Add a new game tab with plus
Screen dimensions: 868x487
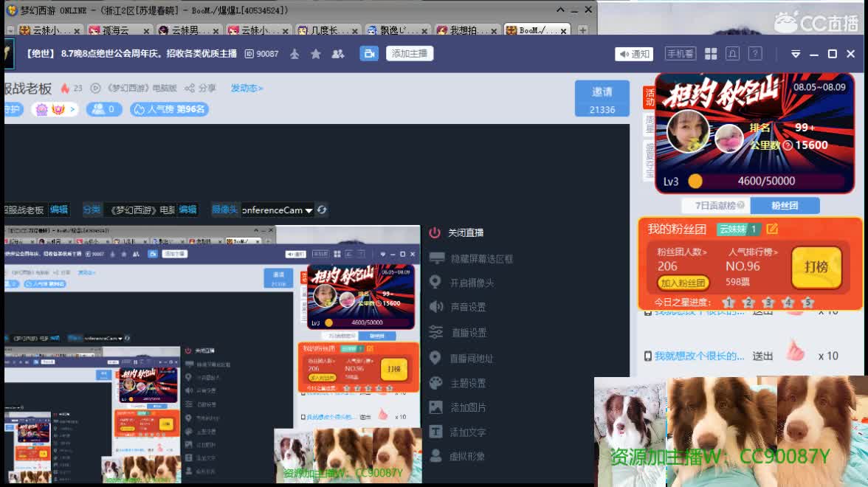point(582,30)
